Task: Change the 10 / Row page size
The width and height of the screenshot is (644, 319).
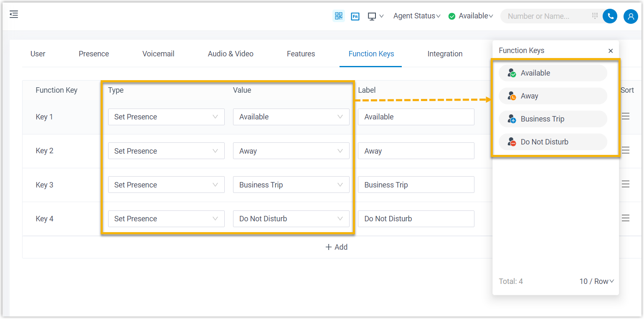Action: 596,281
